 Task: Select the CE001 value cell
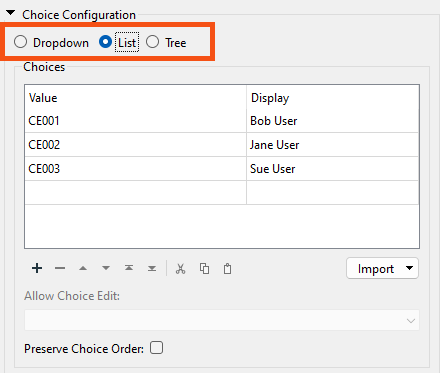click(x=135, y=121)
